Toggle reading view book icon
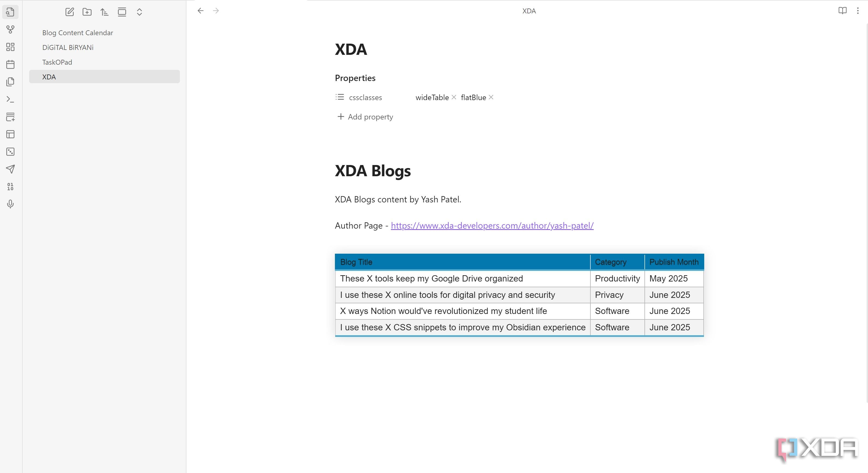This screenshot has height=473, width=868. (842, 11)
